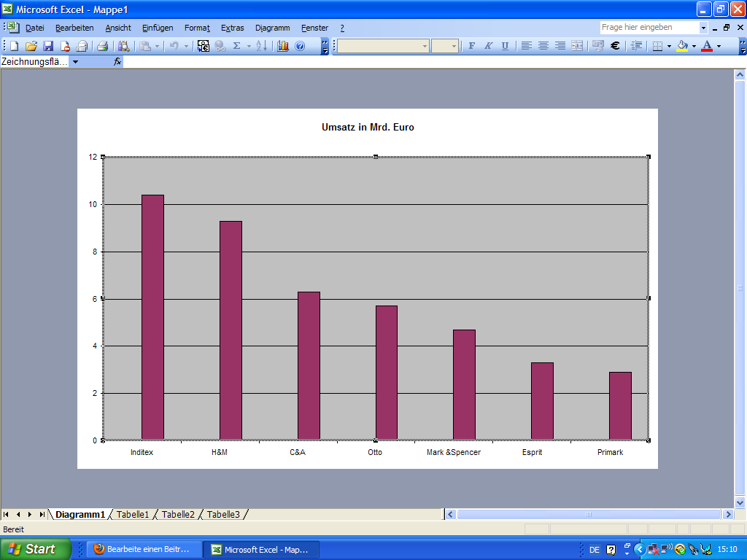Align text right in the formatting toolbar

point(560,46)
